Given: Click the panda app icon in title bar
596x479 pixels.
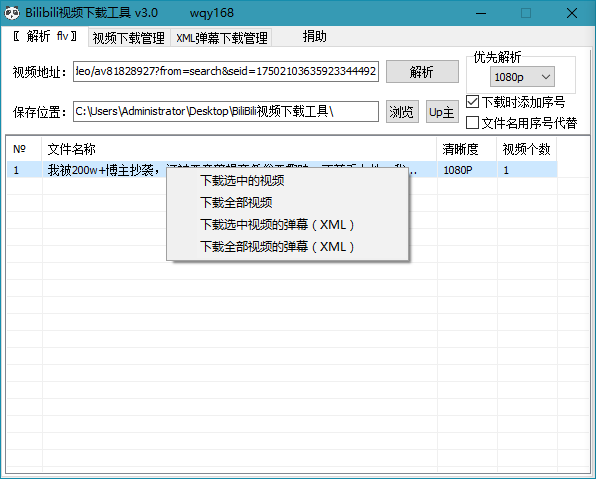Looking at the screenshot, I should 12,13.
